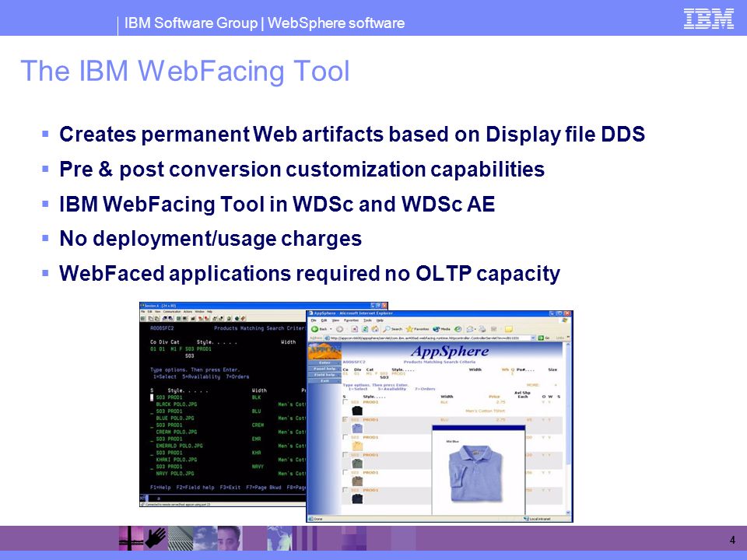Tick the checkbox for the BLK product row
The height and width of the screenshot is (560, 747).
(345, 402)
